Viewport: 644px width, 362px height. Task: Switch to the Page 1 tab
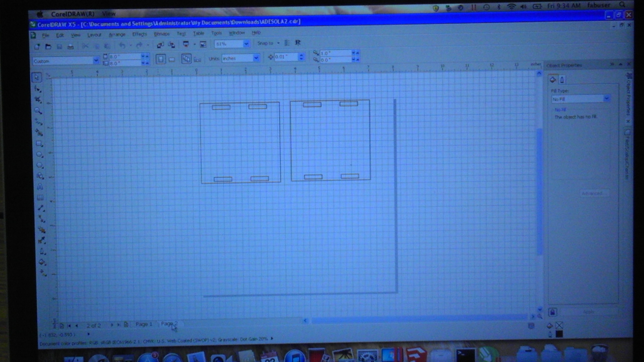point(144,324)
